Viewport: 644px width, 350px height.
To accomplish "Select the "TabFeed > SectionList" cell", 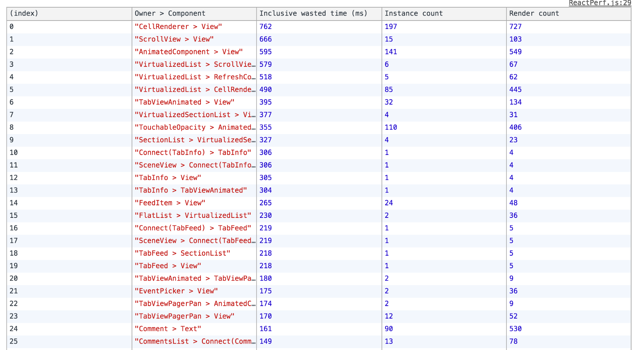I will [182, 253].
